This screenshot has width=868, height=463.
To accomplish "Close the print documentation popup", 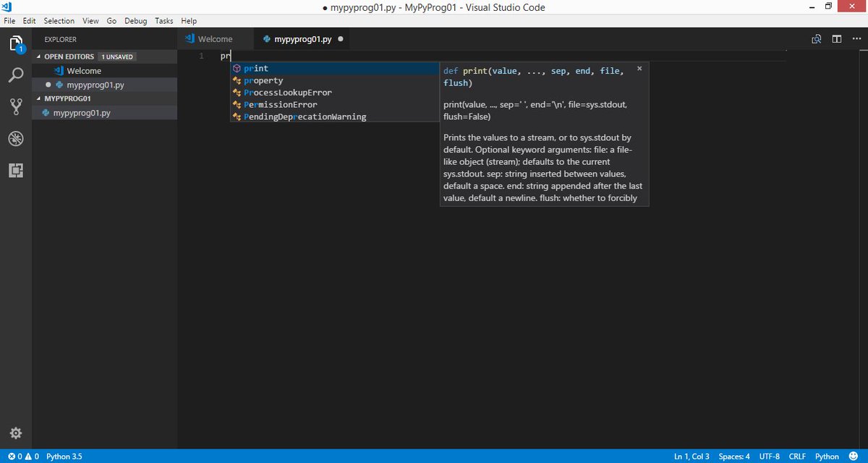I will tap(639, 68).
